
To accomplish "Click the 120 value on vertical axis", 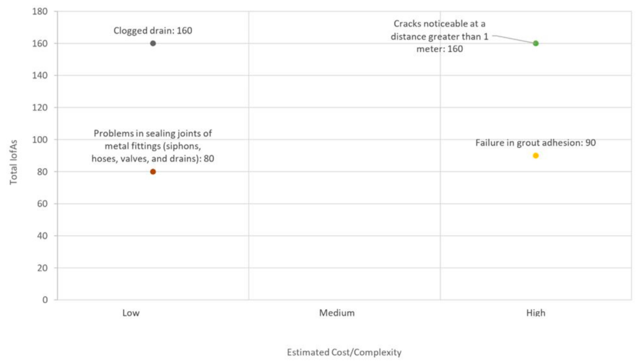I will pos(40,108).
